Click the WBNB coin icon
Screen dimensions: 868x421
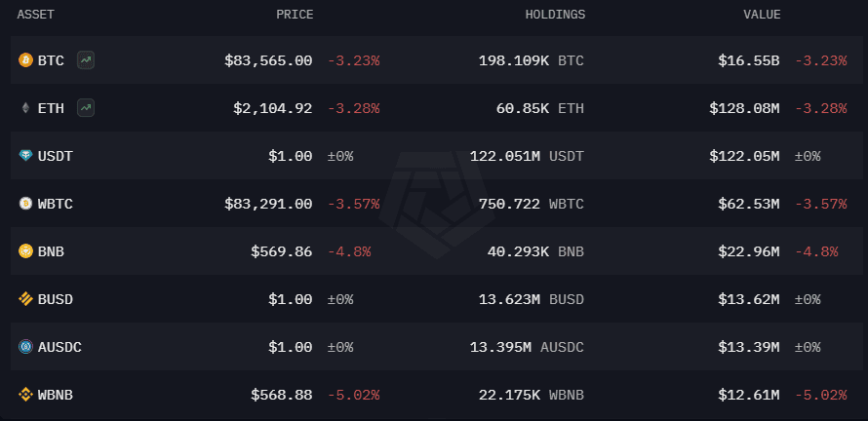[25, 395]
